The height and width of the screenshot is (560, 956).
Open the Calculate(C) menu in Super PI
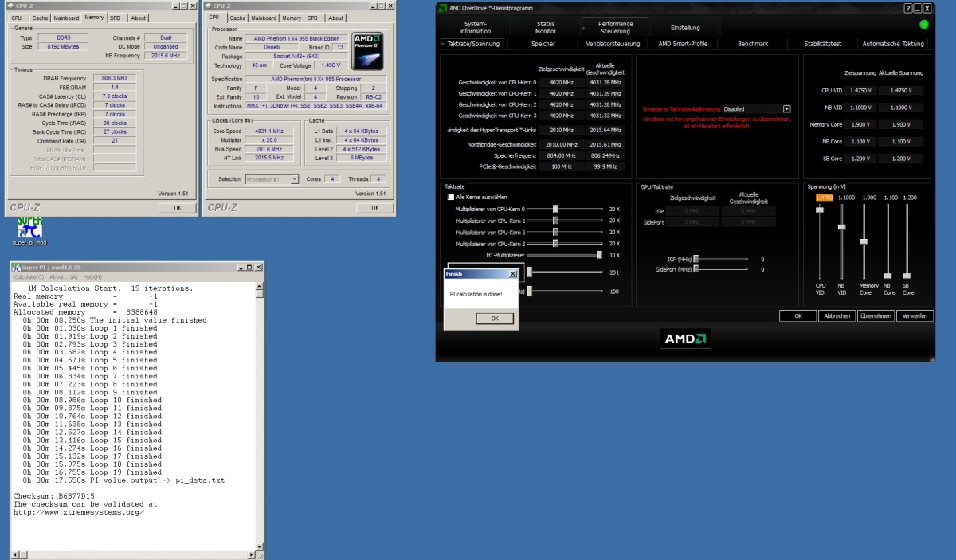coord(29,276)
